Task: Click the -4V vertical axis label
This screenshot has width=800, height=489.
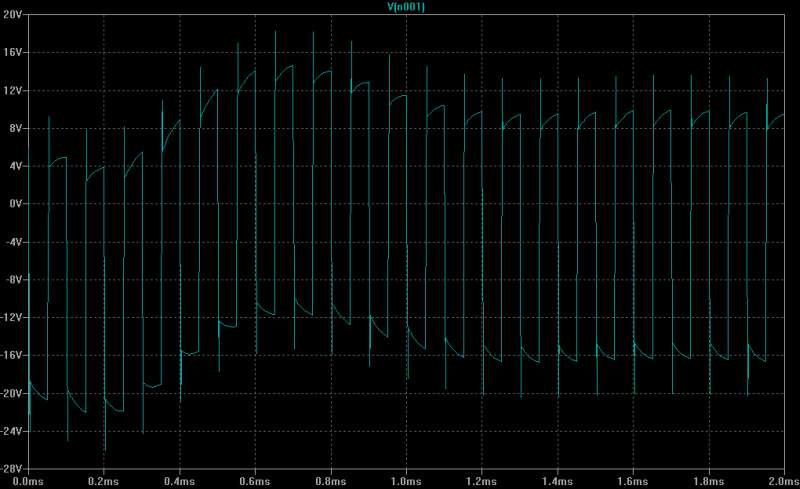Action: point(14,242)
